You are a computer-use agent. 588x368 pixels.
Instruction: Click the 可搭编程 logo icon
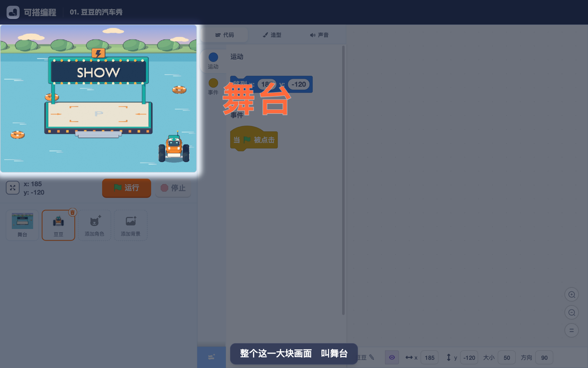click(13, 12)
